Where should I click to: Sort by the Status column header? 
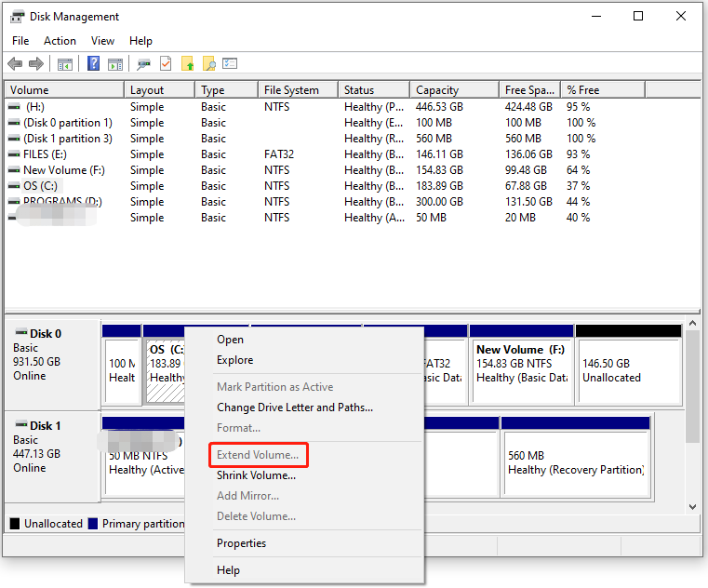[x=374, y=90]
